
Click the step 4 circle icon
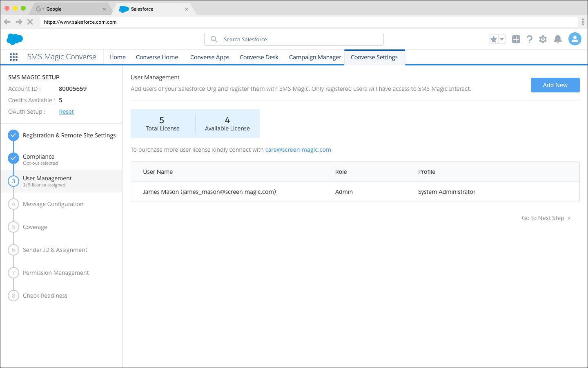[13, 204]
